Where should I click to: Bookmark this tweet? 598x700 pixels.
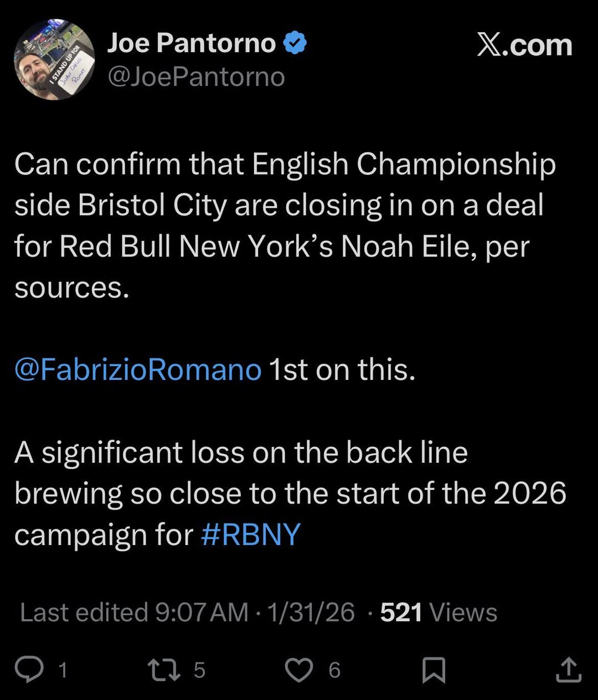click(x=434, y=670)
